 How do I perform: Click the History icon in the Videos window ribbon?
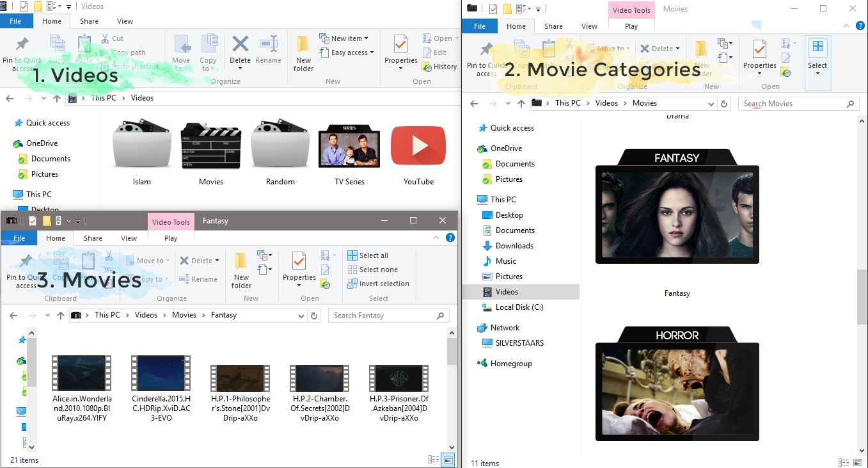click(427, 67)
